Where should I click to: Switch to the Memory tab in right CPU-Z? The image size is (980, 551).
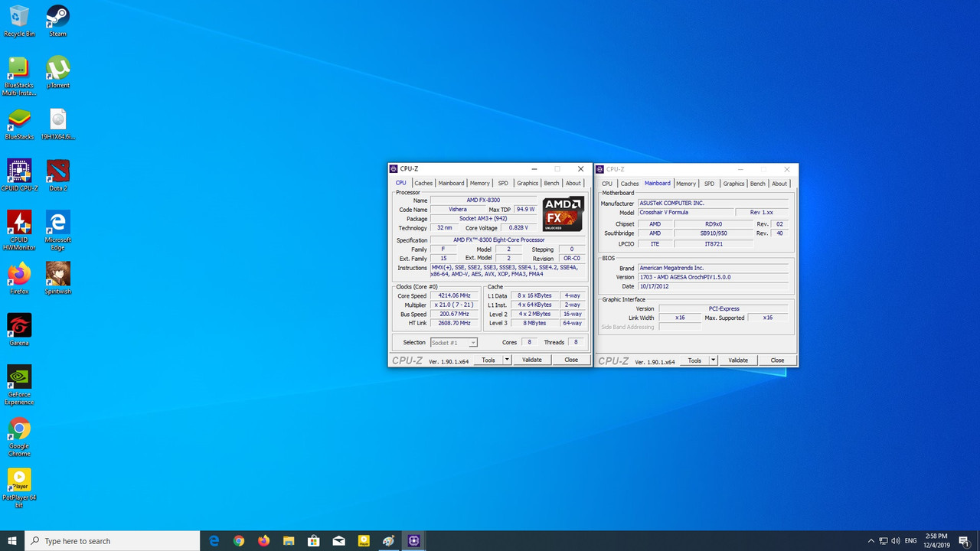pyautogui.click(x=685, y=183)
